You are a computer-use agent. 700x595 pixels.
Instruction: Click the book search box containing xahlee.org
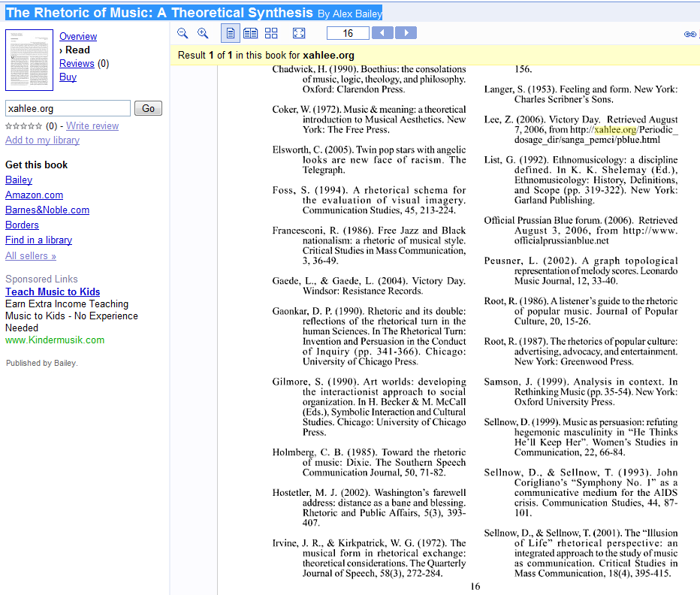pyautogui.click(x=68, y=108)
